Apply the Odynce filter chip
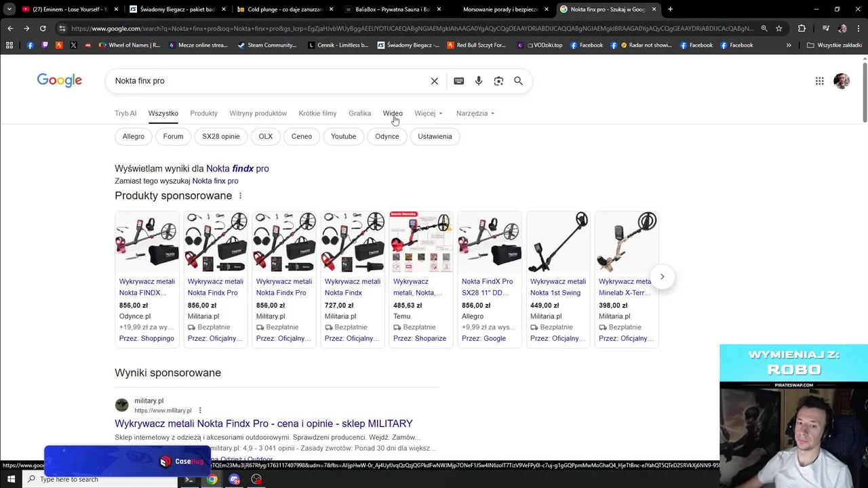The height and width of the screenshot is (488, 868). pos(387,136)
